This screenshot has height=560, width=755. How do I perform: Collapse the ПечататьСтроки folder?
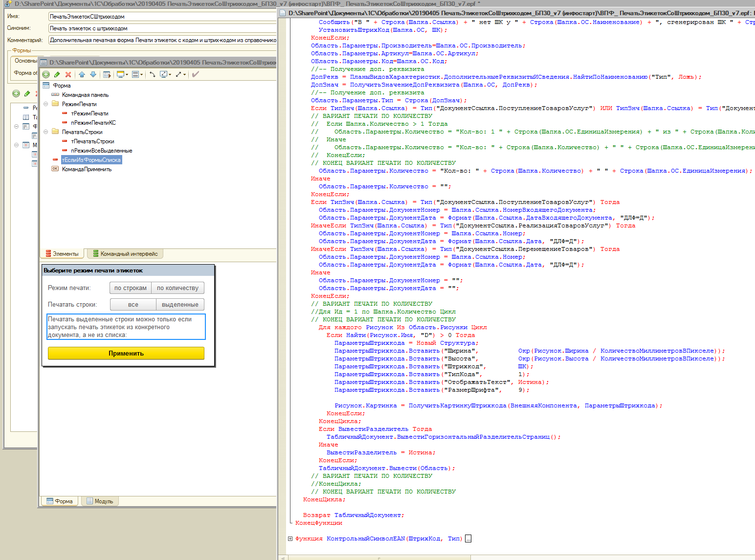(x=46, y=132)
